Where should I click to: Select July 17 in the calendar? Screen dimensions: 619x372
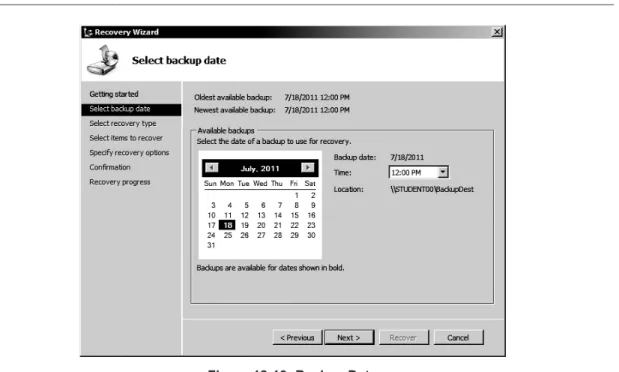[212, 225]
